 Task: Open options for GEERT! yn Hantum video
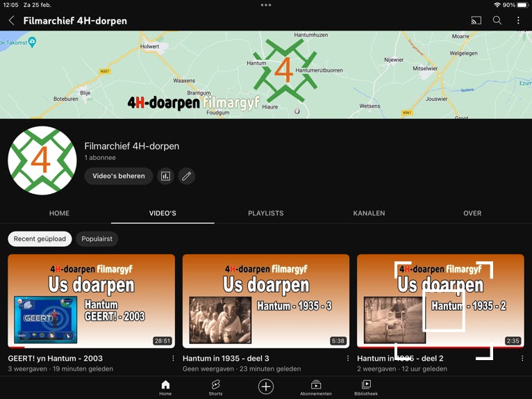point(173,358)
